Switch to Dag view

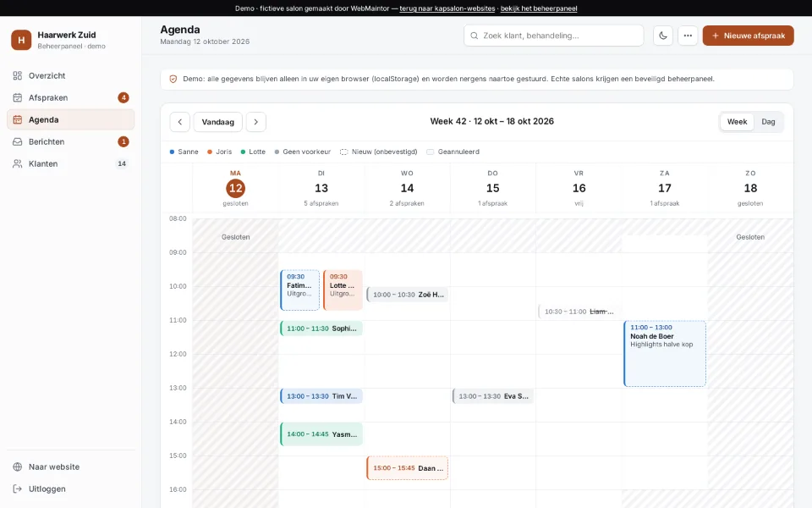(x=768, y=122)
